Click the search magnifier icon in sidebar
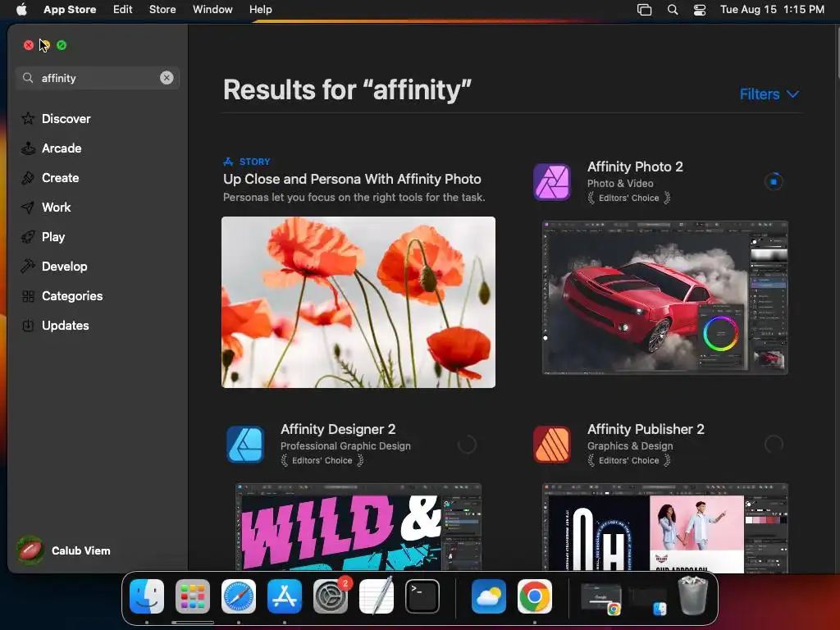Screen dimensions: 840x630 click(x=28, y=78)
